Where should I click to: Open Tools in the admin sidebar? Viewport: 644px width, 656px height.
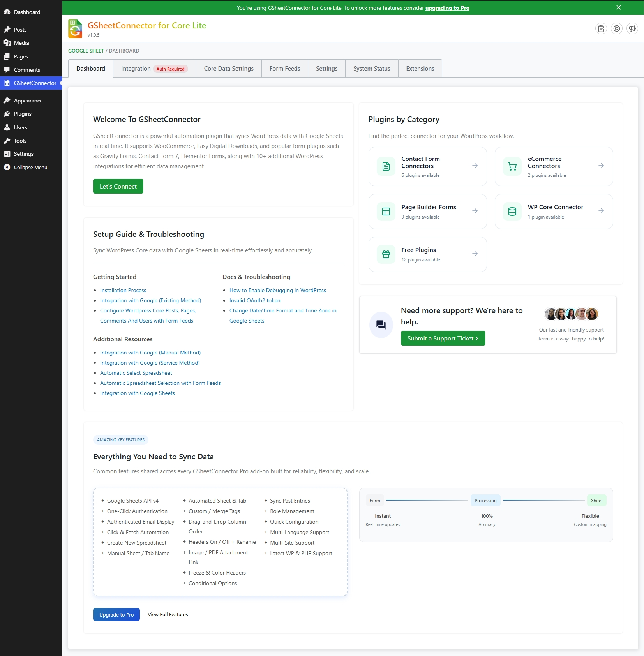pyautogui.click(x=31, y=141)
